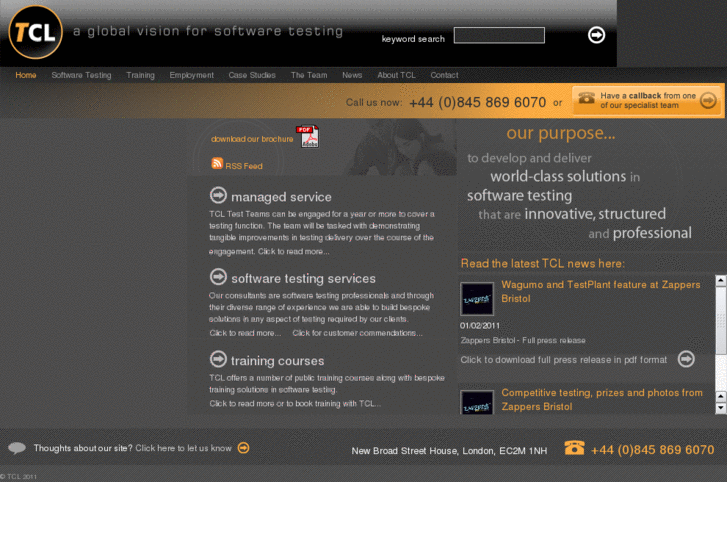Screen dimensions: 727x545
Task: Click news scrollbar bottom down arrow
Action: pos(721,408)
